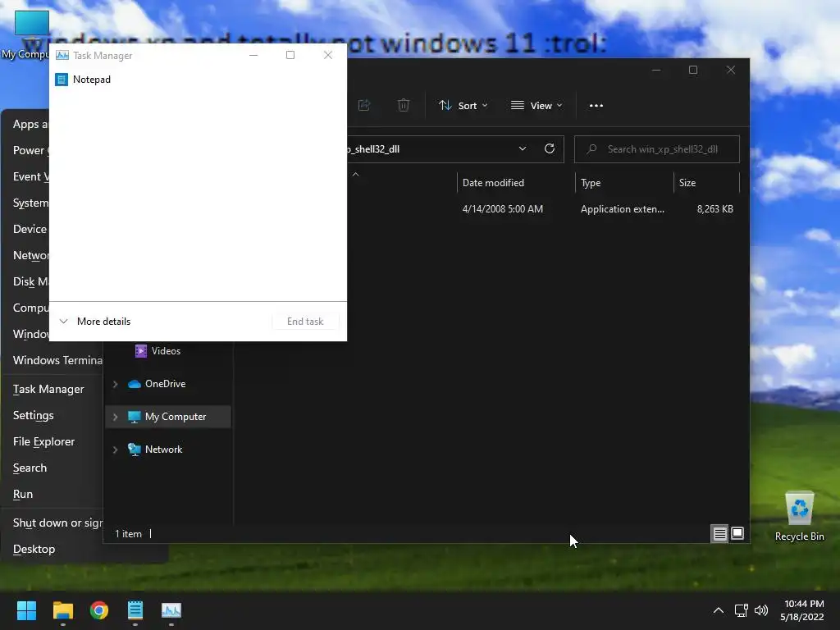Viewport: 840px width, 630px height.
Task: Click the Task Manager title bar icon
Action: click(62, 55)
